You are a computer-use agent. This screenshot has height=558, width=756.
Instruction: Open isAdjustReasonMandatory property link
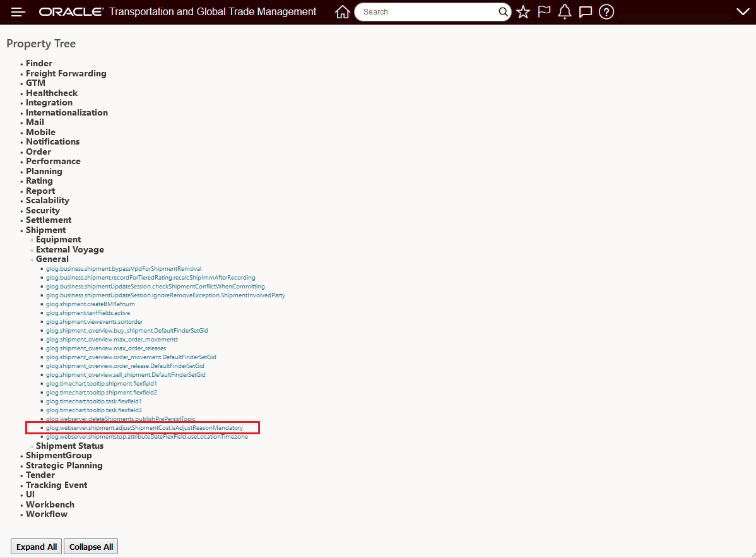click(145, 428)
